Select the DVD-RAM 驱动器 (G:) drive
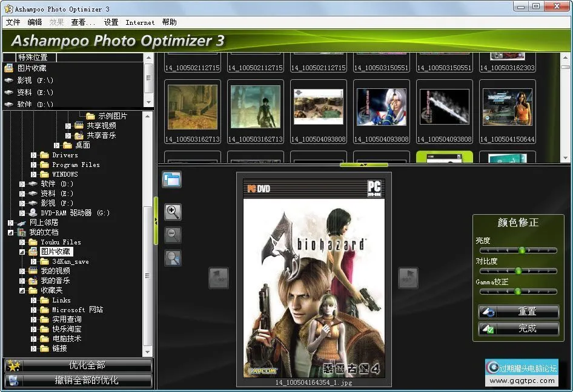 (x=75, y=213)
